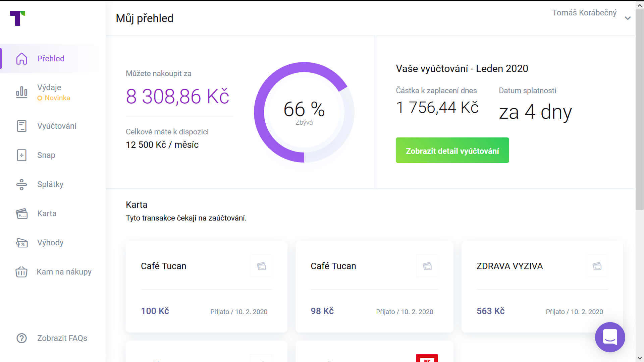Click the Vyúčtování document icon

pyautogui.click(x=21, y=126)
